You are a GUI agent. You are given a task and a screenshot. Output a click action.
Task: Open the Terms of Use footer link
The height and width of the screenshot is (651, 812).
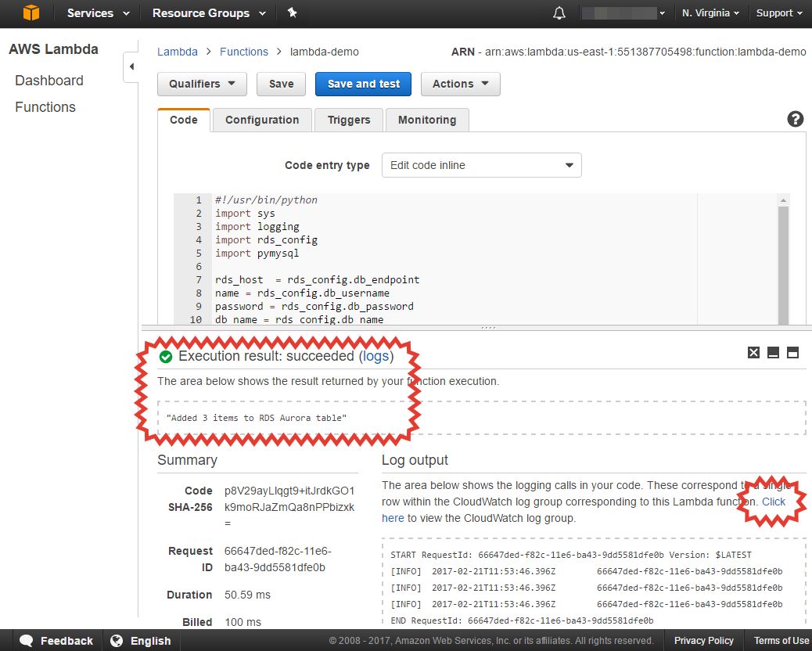pos(781,641)
